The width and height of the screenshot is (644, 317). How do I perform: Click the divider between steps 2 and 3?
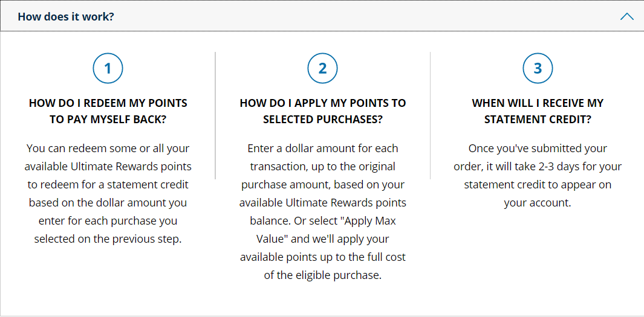pos(430,115)
